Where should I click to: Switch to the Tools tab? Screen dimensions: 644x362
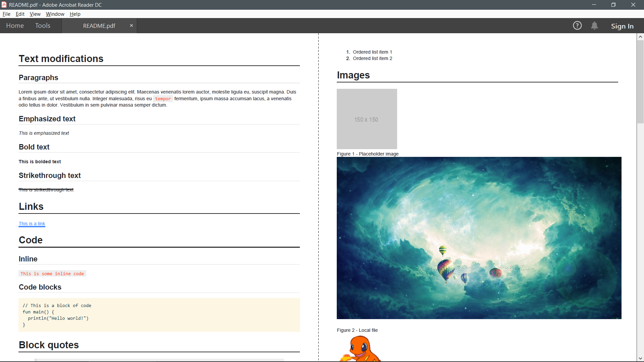43,26
